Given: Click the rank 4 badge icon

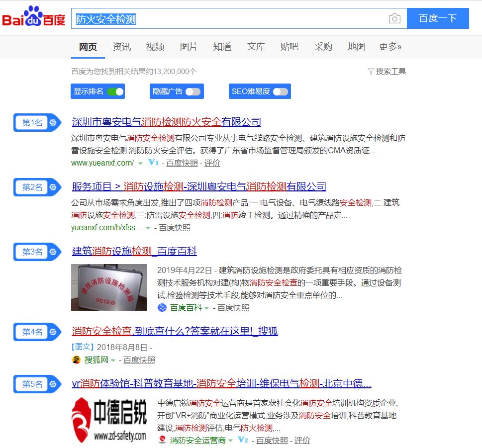Looking at the screenshot, I should [53, 332].
